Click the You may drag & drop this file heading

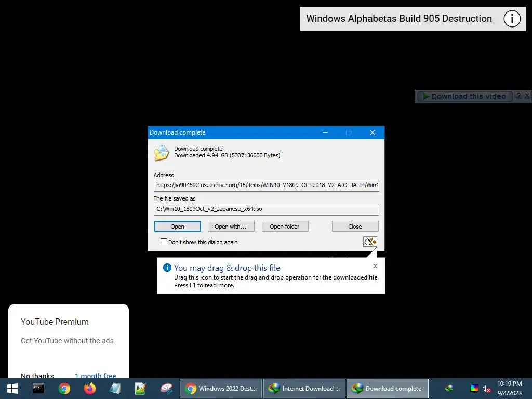pos(227,268)
